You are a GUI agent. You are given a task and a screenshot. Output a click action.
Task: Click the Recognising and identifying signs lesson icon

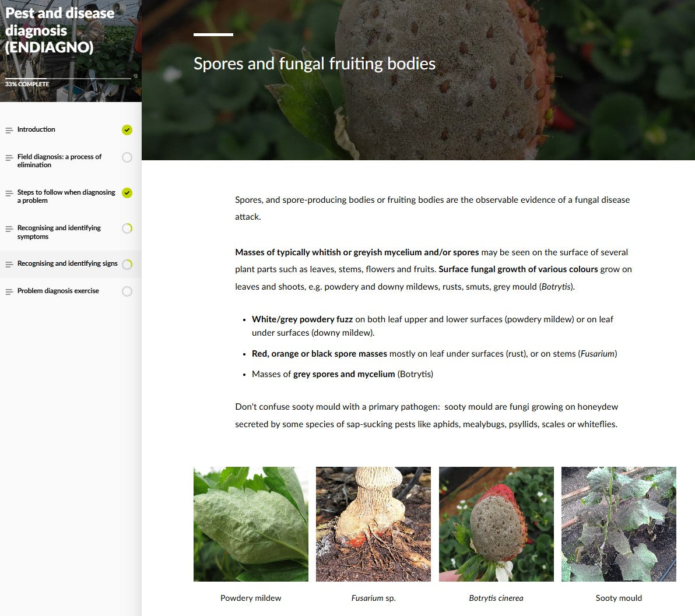tap(9, 264)
